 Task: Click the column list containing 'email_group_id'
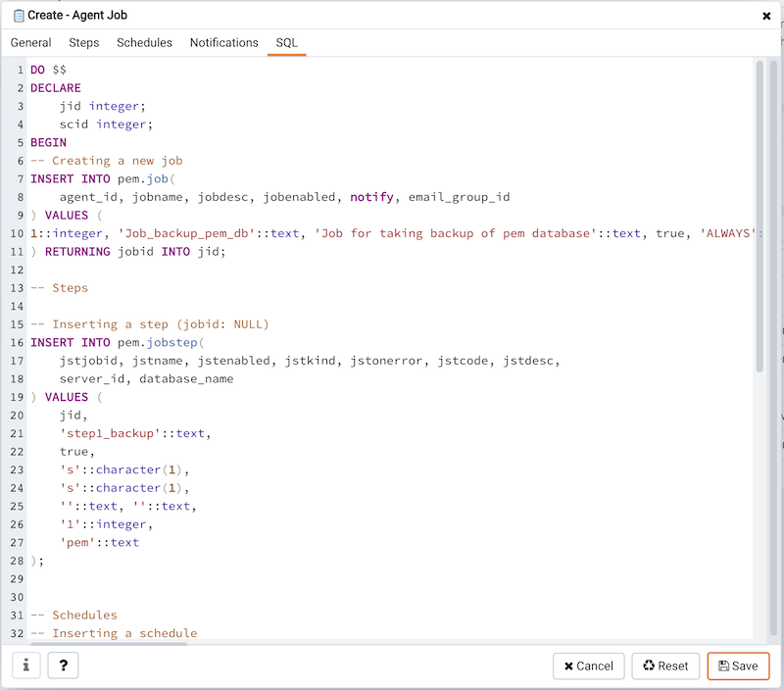tap(284, 197)
